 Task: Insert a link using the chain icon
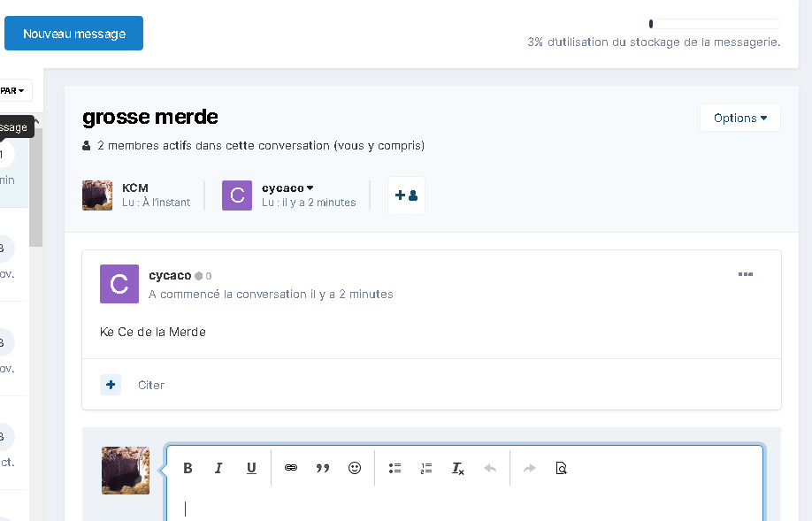[291, 469]
